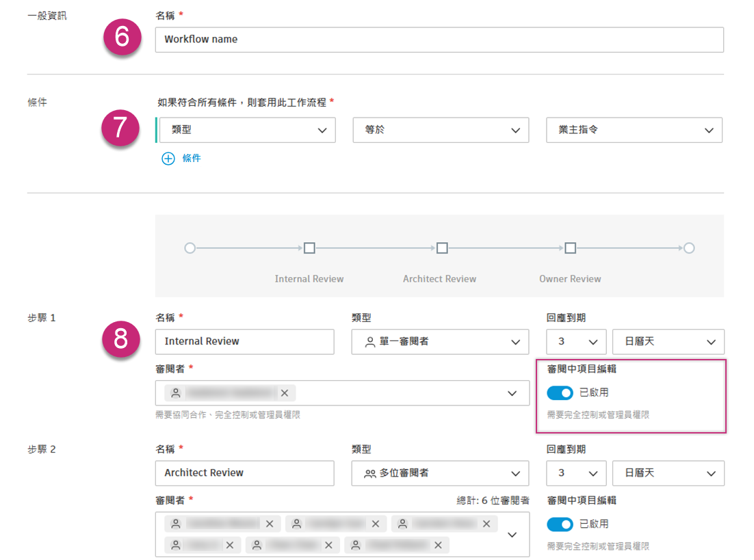
Task: Click the Owner Review square node
Action: point(571,248)
